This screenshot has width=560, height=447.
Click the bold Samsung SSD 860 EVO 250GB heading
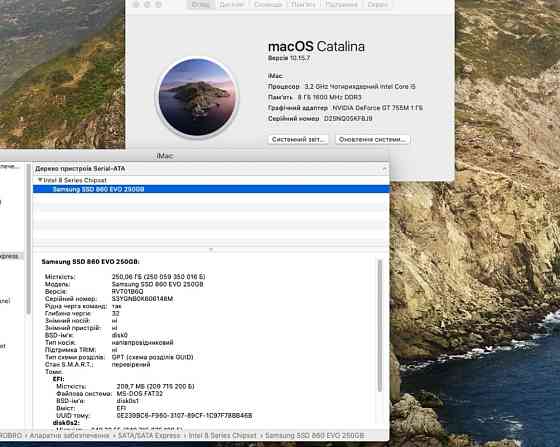click(90, 262)
